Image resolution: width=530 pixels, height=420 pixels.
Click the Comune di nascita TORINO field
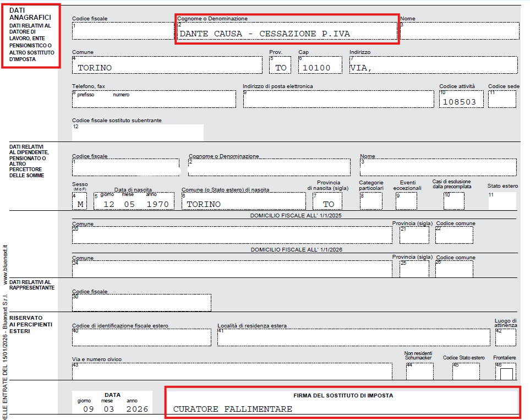click(243, 201)
